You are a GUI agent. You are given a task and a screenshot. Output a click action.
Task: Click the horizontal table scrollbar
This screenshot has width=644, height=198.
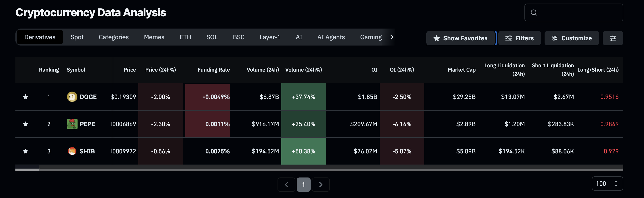coord(325,170)
